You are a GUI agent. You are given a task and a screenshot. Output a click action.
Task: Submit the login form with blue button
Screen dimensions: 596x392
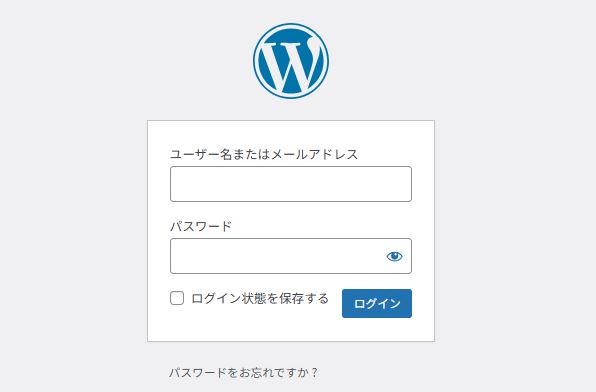(377, 303)
